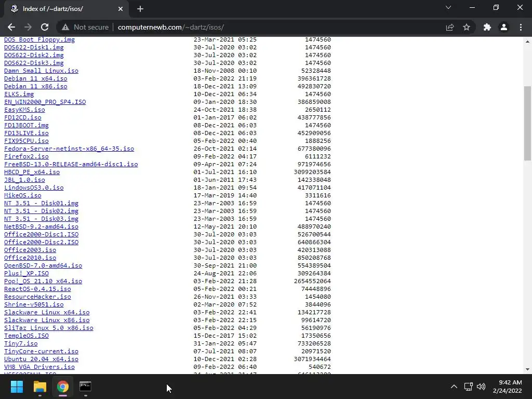Image resolution: width=532 pixels, height=399 pixels.
Task: Download ReactOS-0.4.15.iso
Action: 37,289
